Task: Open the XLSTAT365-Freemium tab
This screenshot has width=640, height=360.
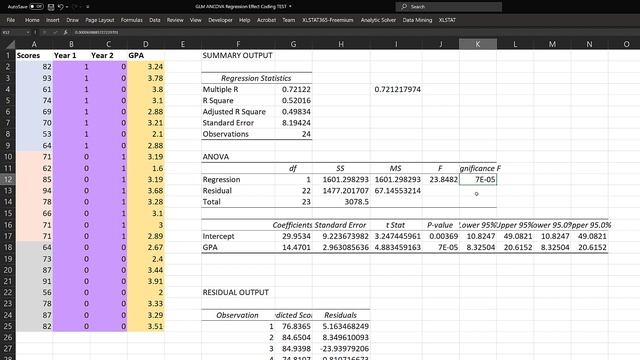Action: tap(327, 20)
